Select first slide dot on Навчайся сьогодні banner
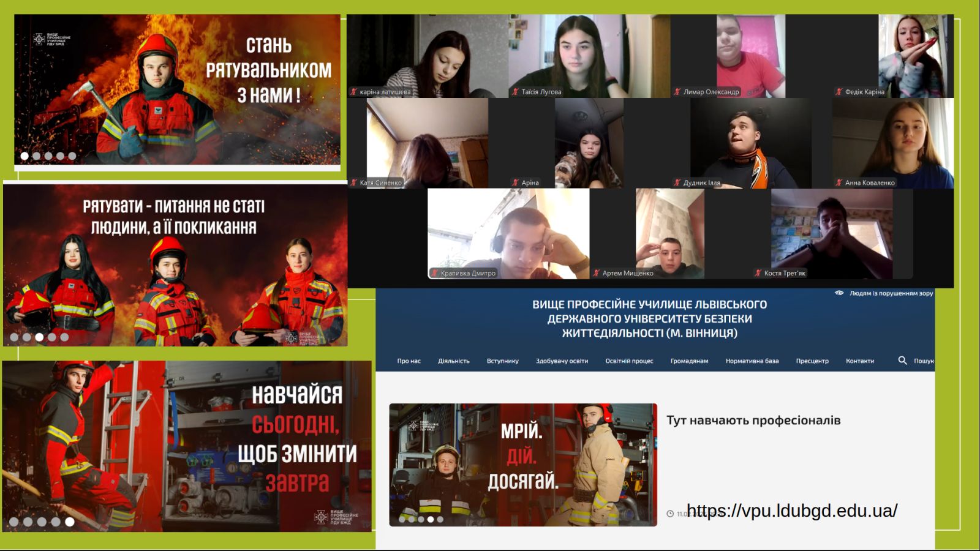The height and width of the screenshot is (551, 980). pyautogui.click(x=13, y=522)
